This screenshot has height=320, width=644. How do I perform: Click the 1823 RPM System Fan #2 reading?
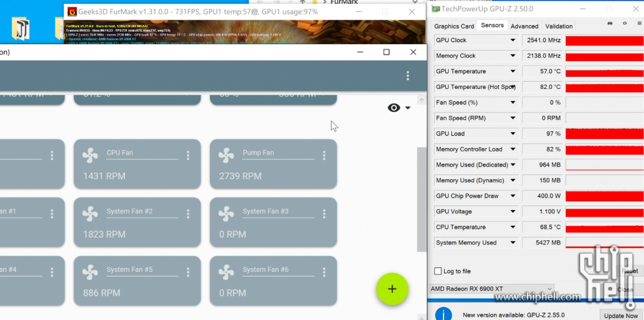(x=104, y=234)
